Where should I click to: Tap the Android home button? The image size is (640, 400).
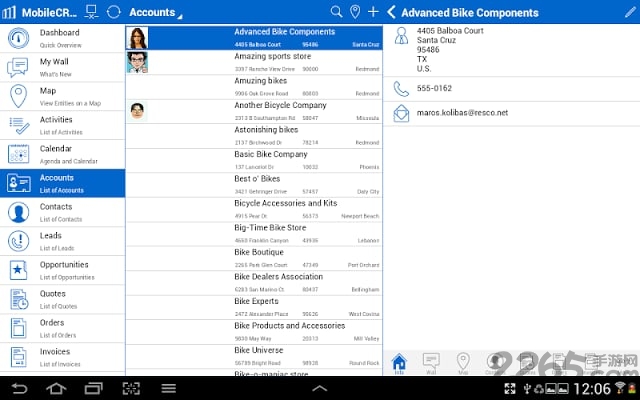pos(56,388)
